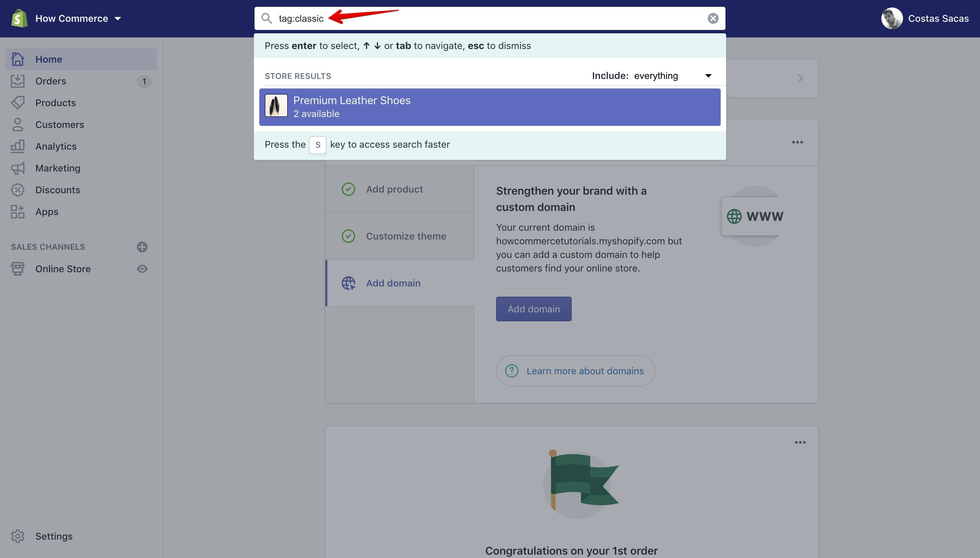The image size is (980, 558).
Task: Click the Analytics bar chart icon
Action: pos(18,146)
